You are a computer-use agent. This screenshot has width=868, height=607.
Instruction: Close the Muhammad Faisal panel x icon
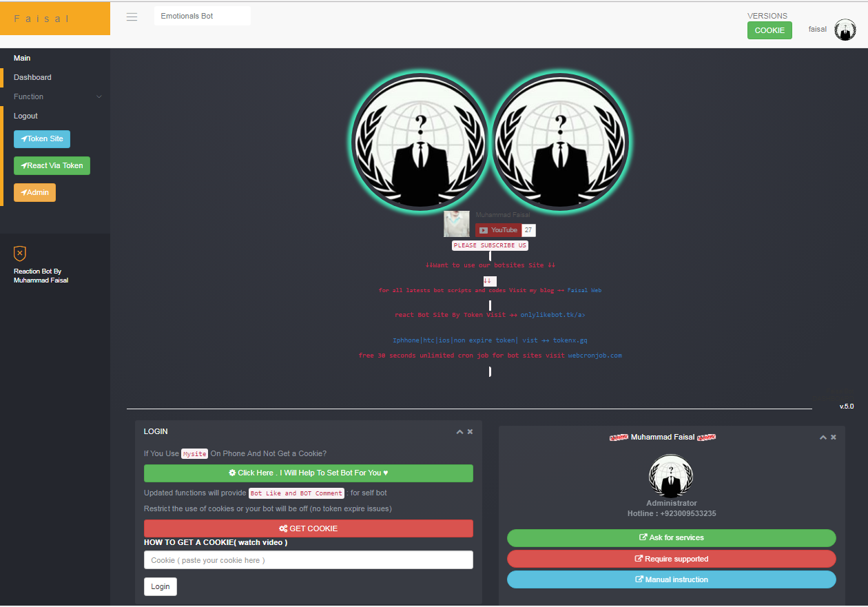833,438
